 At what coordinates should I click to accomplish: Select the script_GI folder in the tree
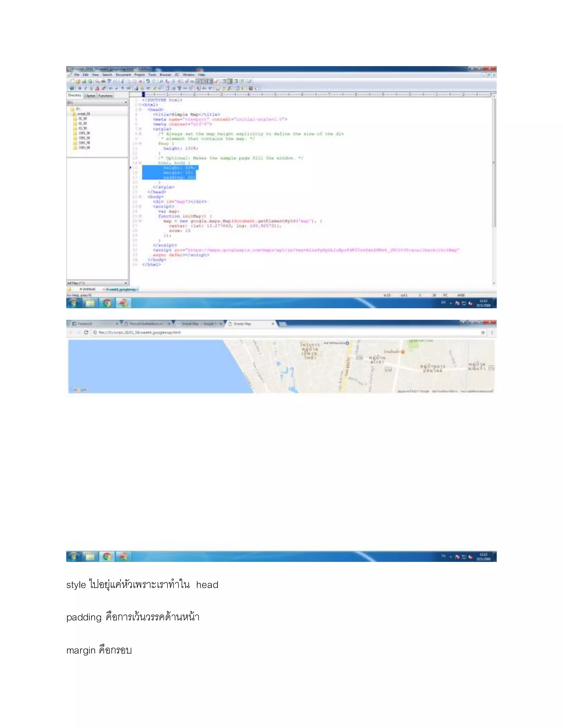click(83, 114)
